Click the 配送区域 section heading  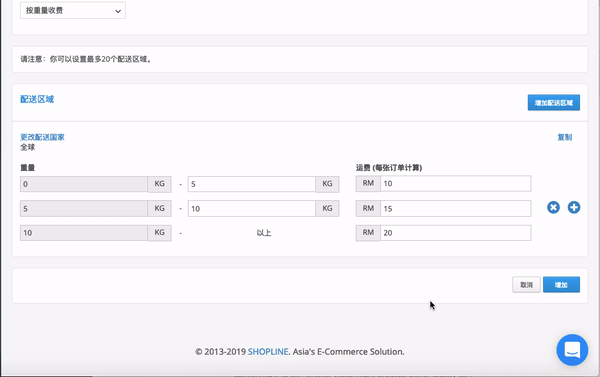[37, 99]
